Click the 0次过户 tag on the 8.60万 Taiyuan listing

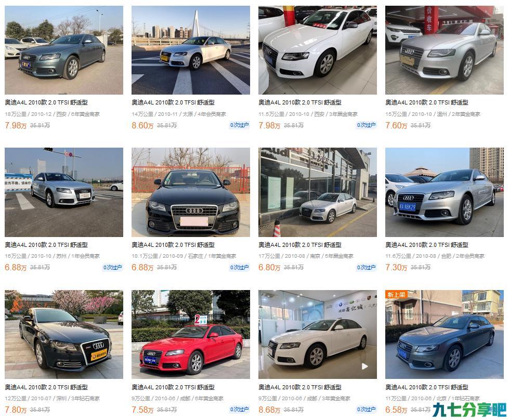(239, 125)
